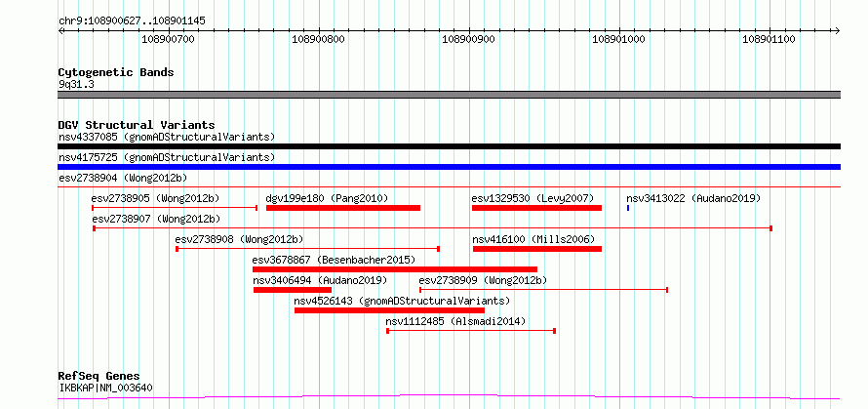The height and width of the screenshot is (409, 868).
Task: Select the black nsv4337085 variant bar
Action: [x=449, y=146]
